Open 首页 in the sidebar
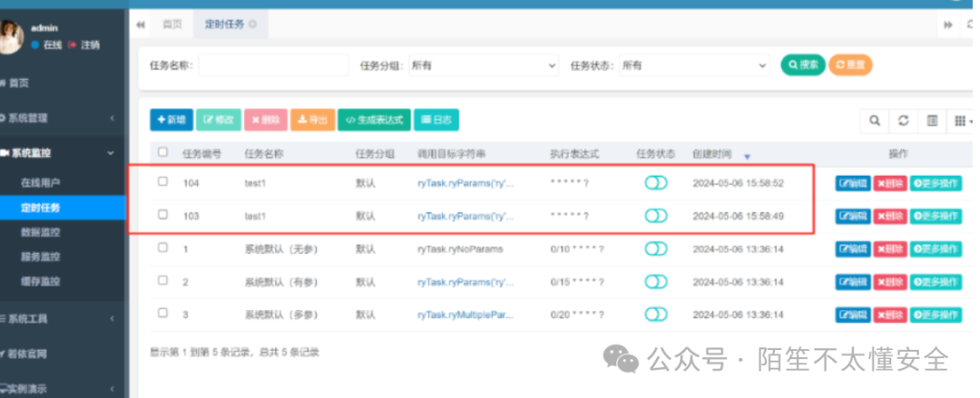Image resolution: width=980 pixels, height=398 pixels. coord(19,83)
